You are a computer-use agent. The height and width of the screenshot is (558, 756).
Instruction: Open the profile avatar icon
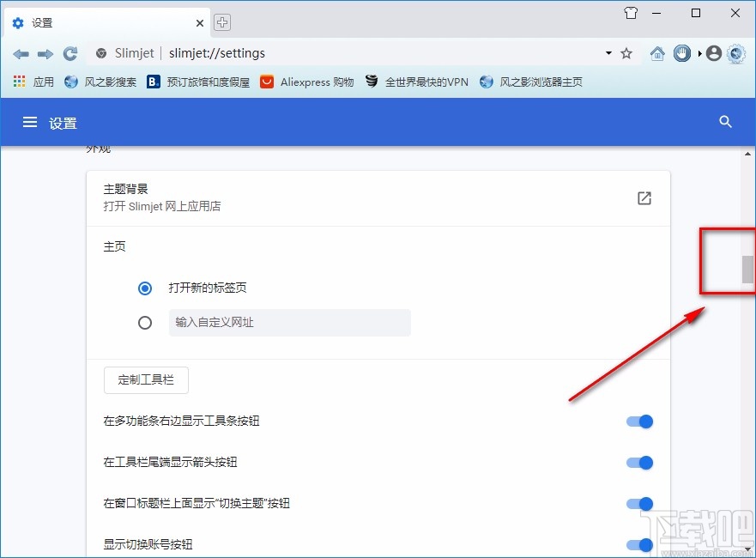coord(713,53)
